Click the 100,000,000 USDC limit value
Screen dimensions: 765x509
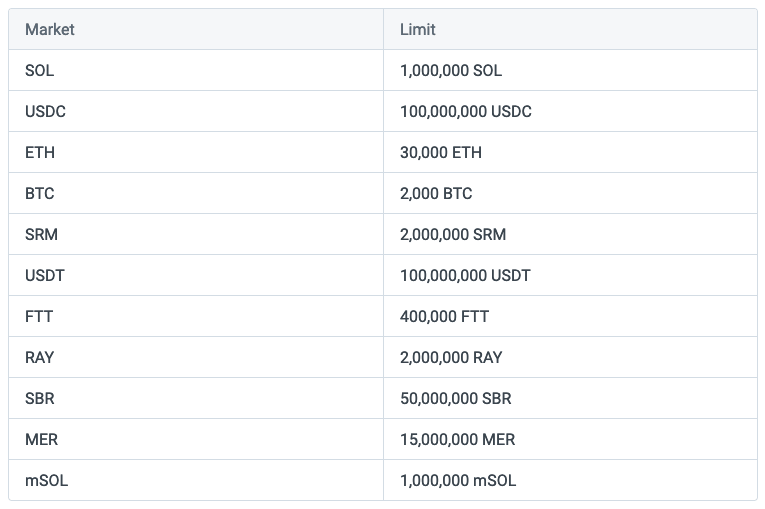click(465, 112)
